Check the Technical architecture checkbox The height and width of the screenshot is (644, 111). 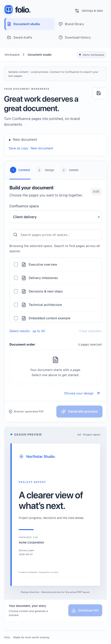pyautogui.click(x=16, y=305)
